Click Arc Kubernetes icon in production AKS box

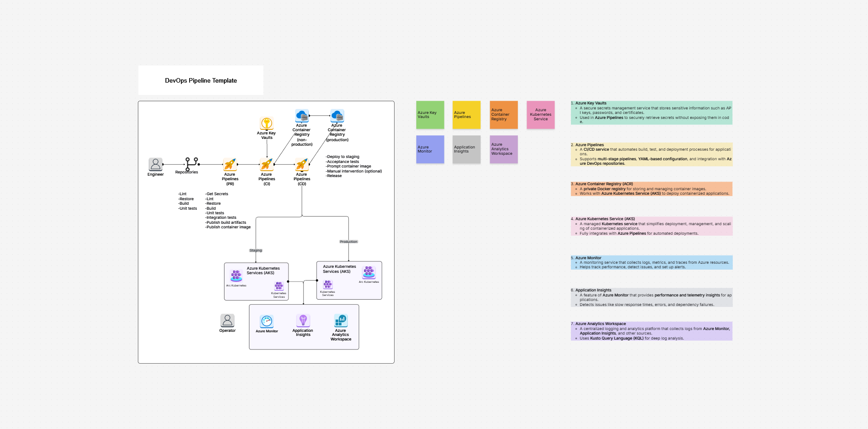point(369,272)
